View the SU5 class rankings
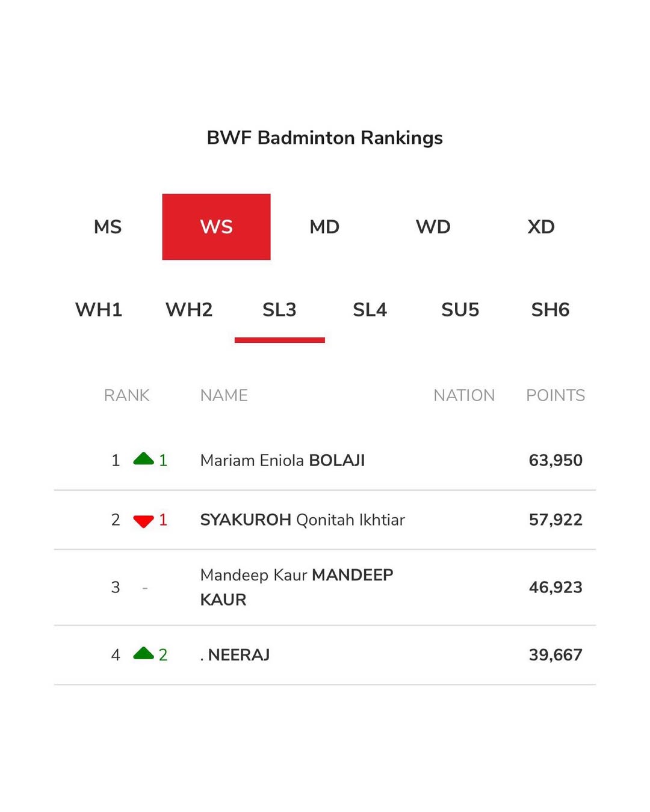The width and height of the screenshot is (650, 812). (x=460, y=310)
